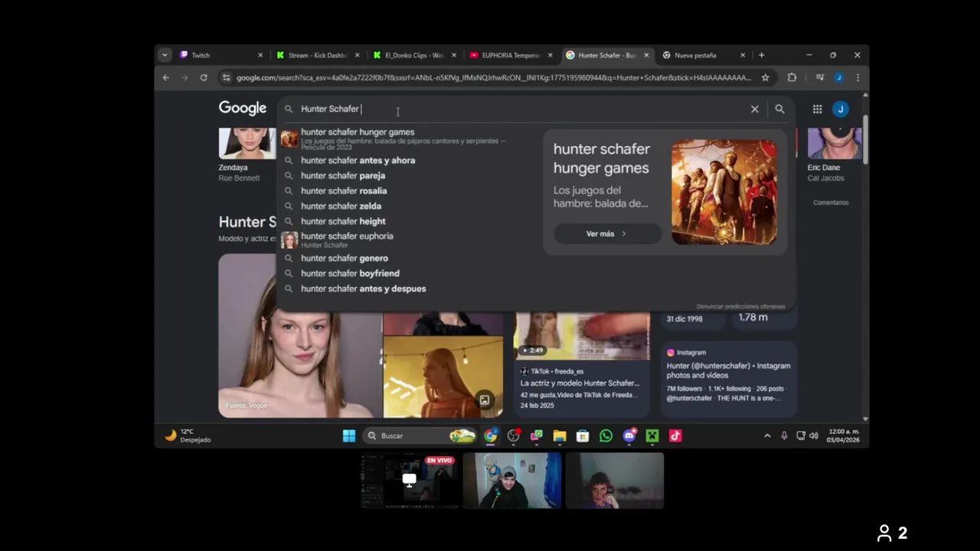Click the Eric Dane Cal Jacobs cast card
Viewport: 980px width, 551px height.
point(835,156)
